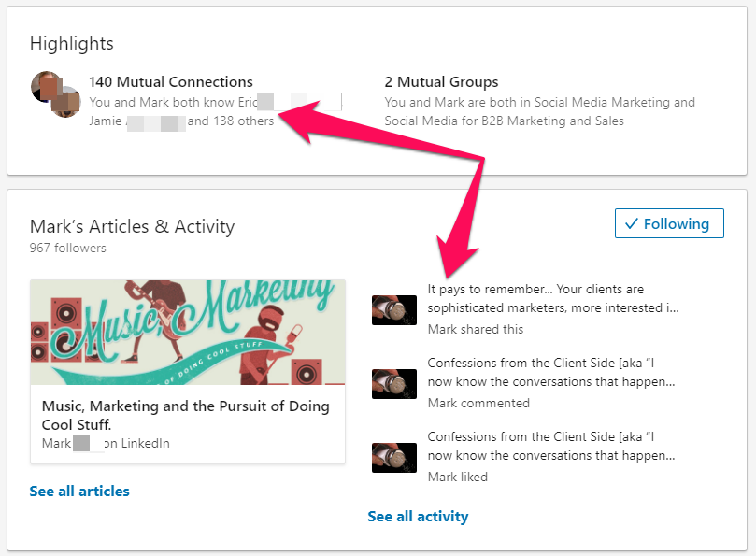Click the Social Media Marketing groups description
The image size is (756, 556).
point(539,111)
